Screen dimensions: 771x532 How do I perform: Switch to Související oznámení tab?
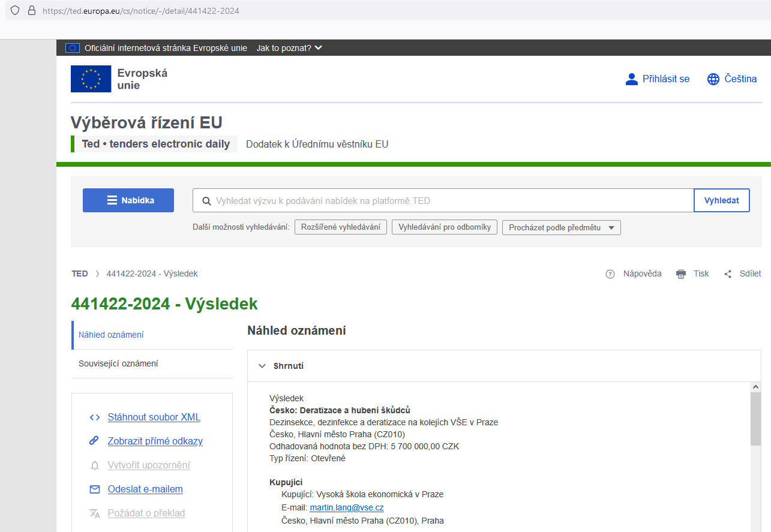click(x=118, y=364)
